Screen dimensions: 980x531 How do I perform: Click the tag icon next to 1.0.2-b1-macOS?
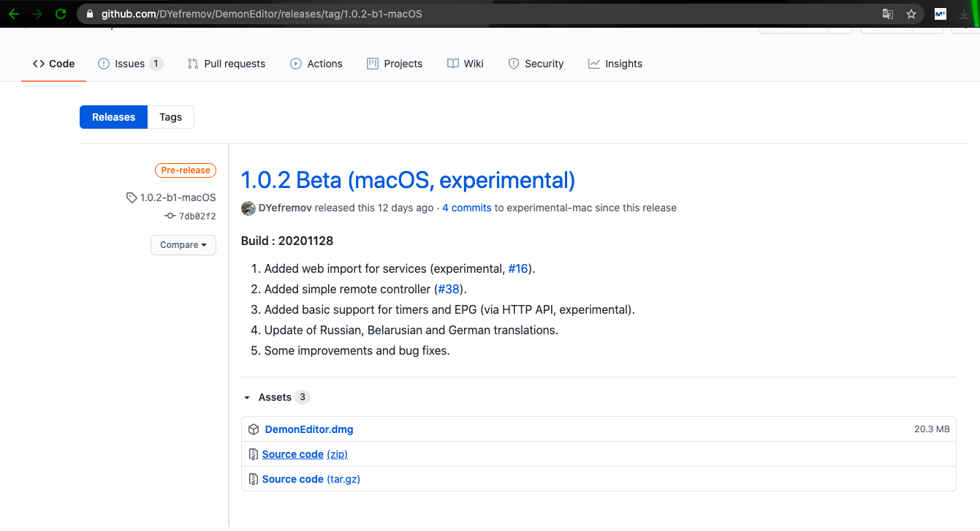pos(131,197)
